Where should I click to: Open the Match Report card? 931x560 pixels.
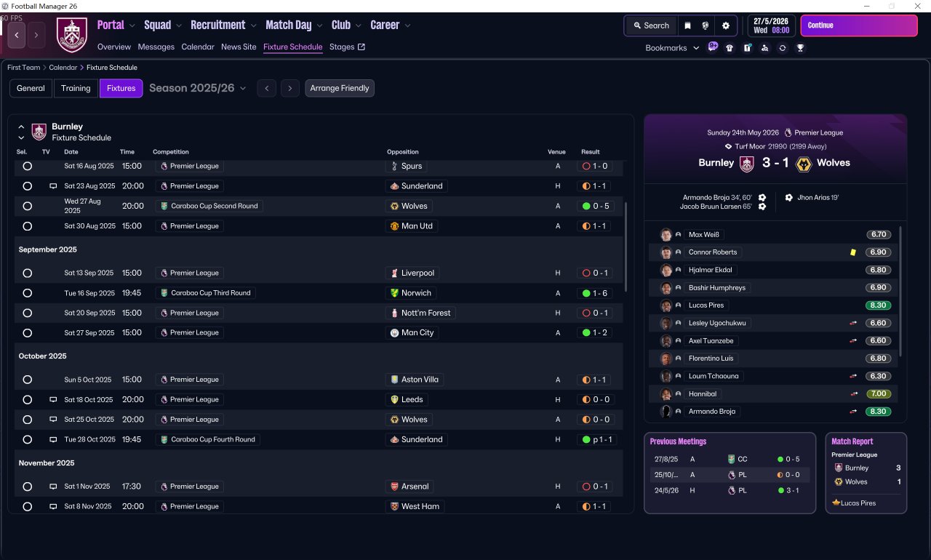[x=866, y=473]
